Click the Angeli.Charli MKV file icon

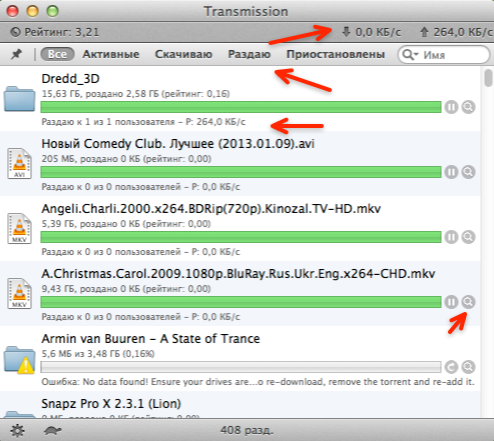tap(19, 229)
